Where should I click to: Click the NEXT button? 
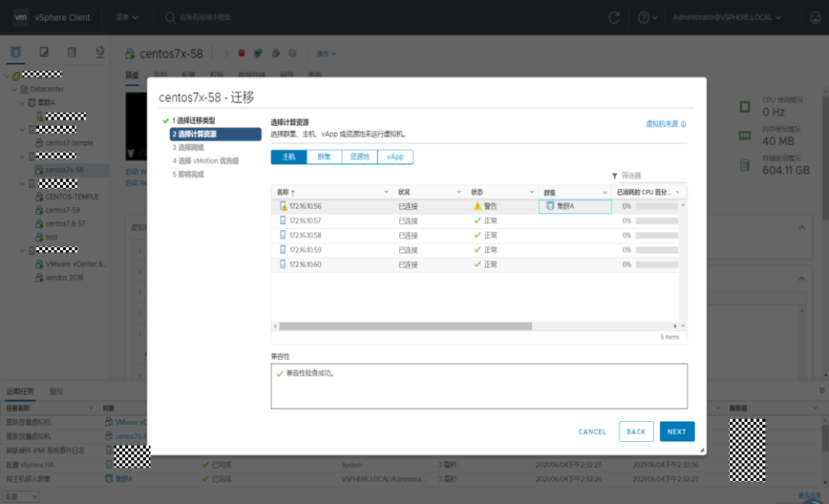click(x=677, y=432)
